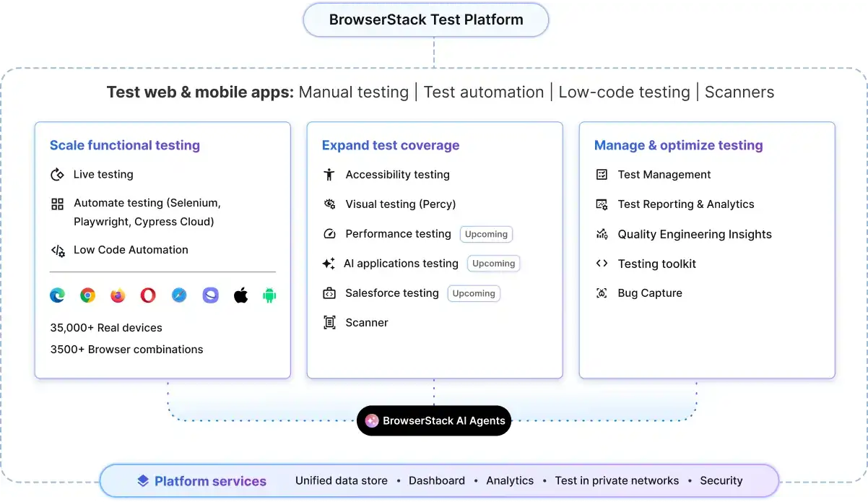Screen dimensions: 868x502
Task: Select the Chrome browser icon
Action: pyautogui.click(x=87, y=295)
